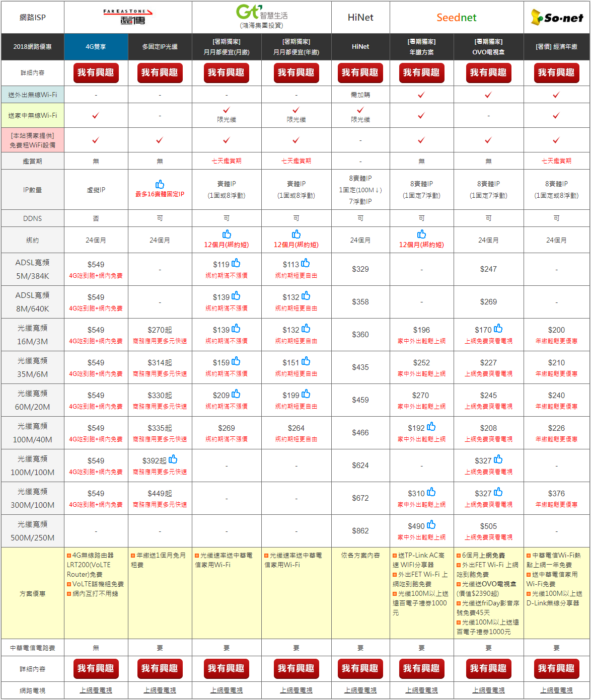Click the FarEasTone 遠傳 logo
This screenshot has width=591, height=700.
tap(128, 17)
